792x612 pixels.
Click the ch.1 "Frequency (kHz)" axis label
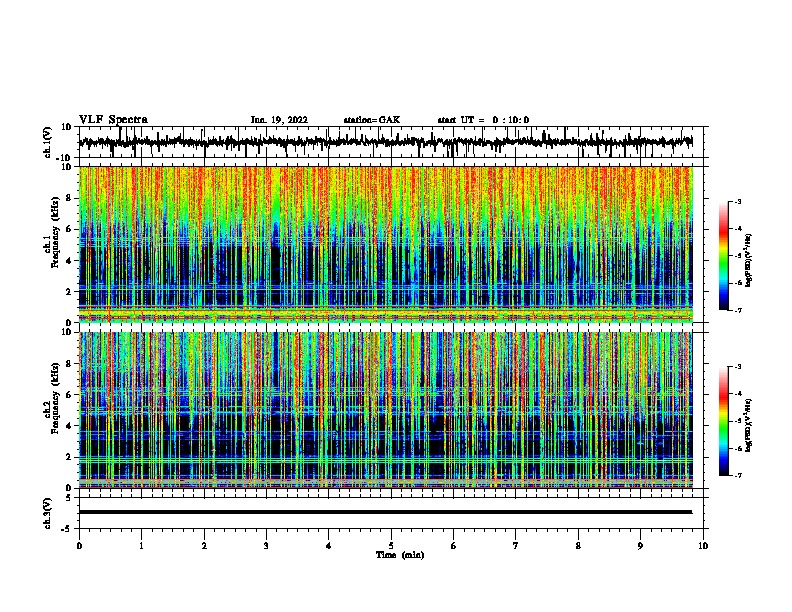click(55, 233)
